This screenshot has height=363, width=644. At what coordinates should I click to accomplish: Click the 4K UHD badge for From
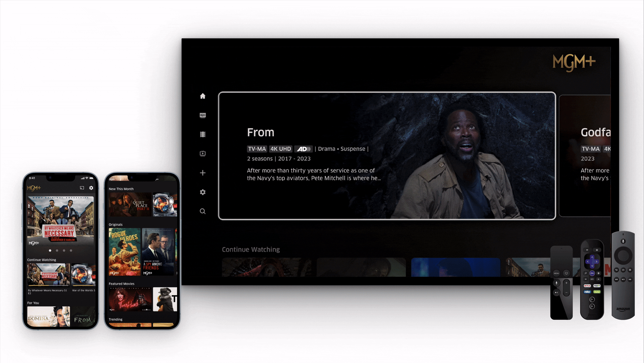[280, 149]
